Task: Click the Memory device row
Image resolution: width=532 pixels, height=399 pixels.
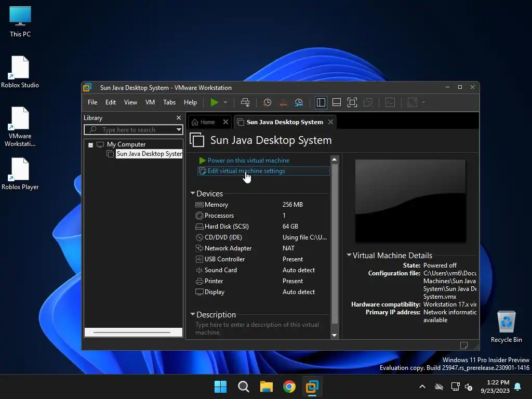Action: [261, 205]
